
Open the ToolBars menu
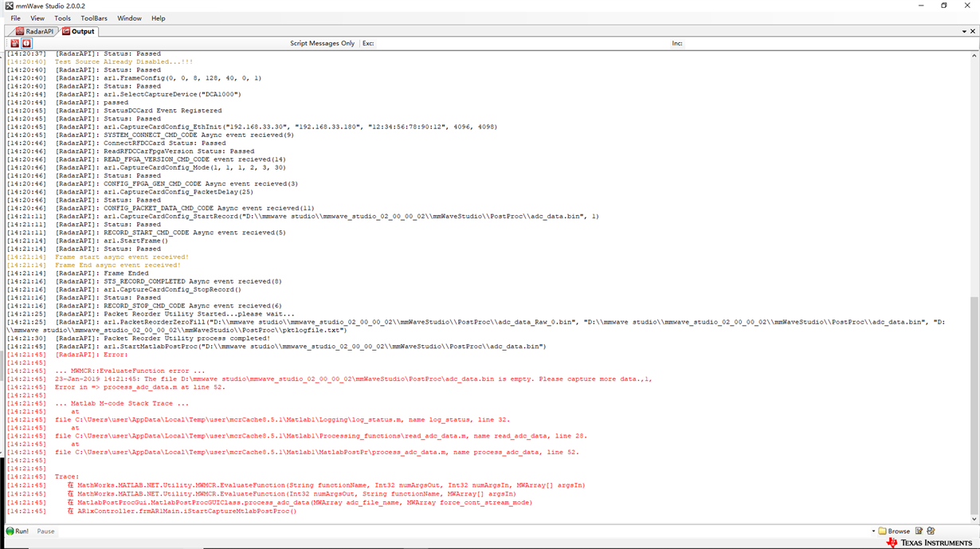pyautogui.click(x=94, y=18)
